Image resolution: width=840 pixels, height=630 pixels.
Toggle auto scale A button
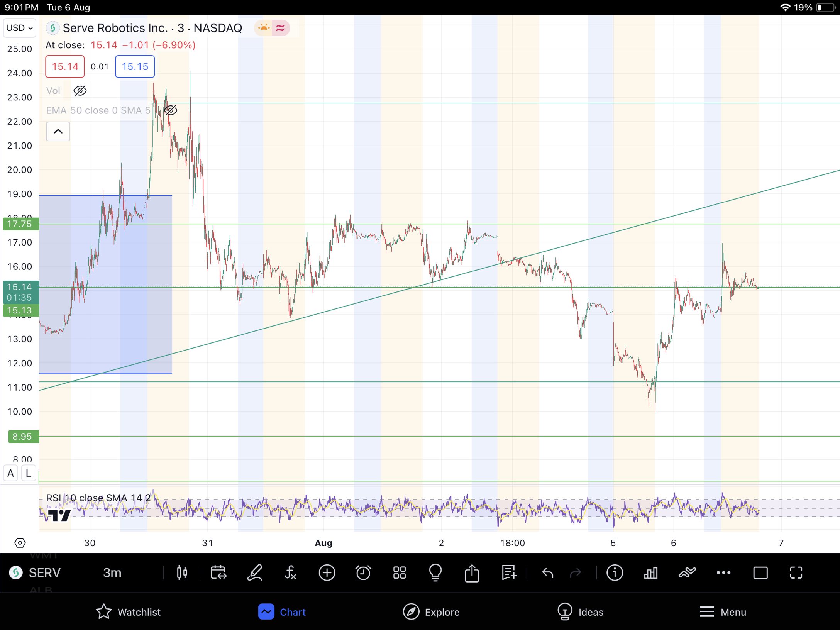[x=11, y=473]
